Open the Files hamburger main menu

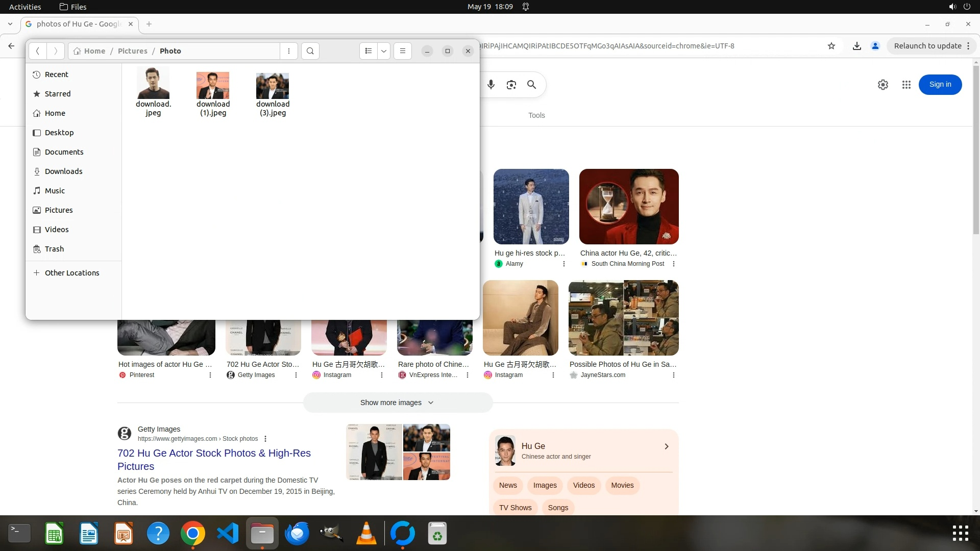(x=403, y=51)
